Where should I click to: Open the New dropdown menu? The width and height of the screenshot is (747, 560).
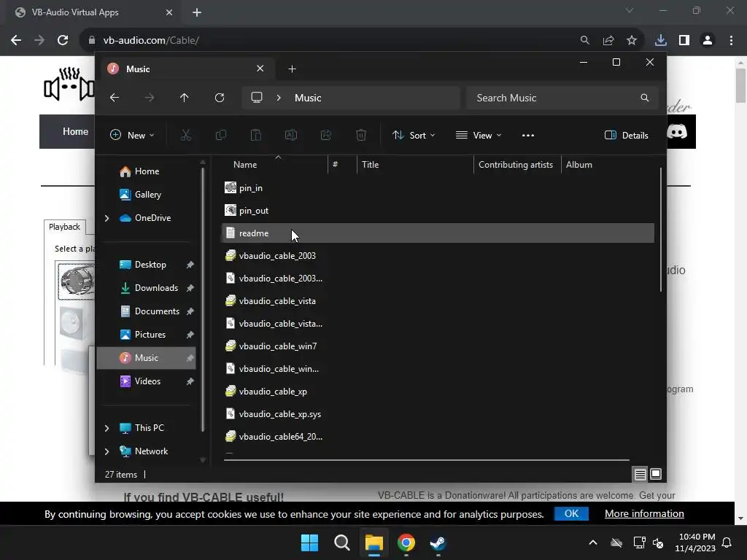pos(132,135)
